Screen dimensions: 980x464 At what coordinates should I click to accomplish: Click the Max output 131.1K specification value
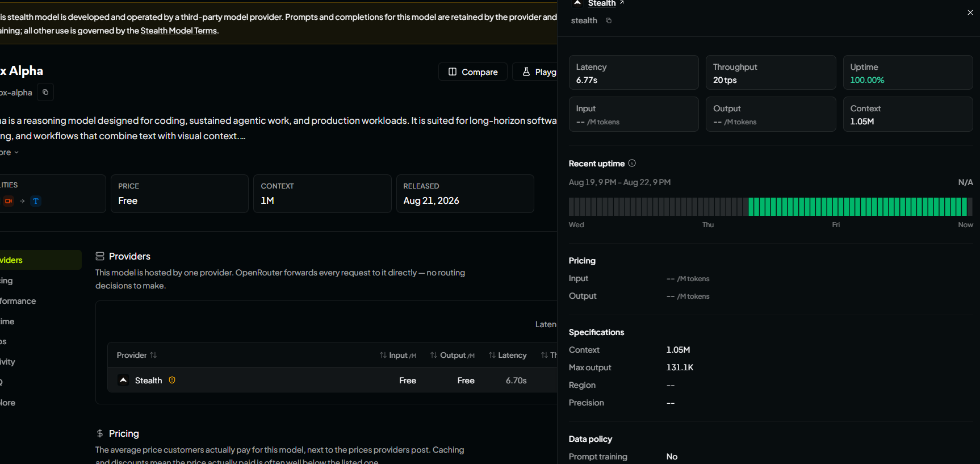(x=680, y=367)
